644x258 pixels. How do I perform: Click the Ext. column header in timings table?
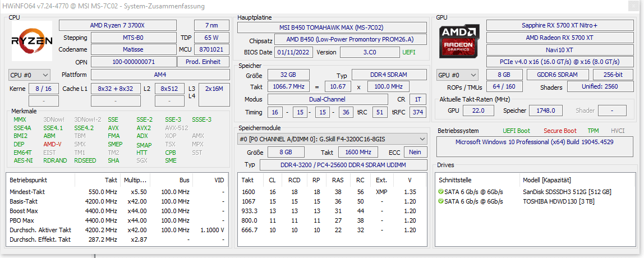point(382,180)
